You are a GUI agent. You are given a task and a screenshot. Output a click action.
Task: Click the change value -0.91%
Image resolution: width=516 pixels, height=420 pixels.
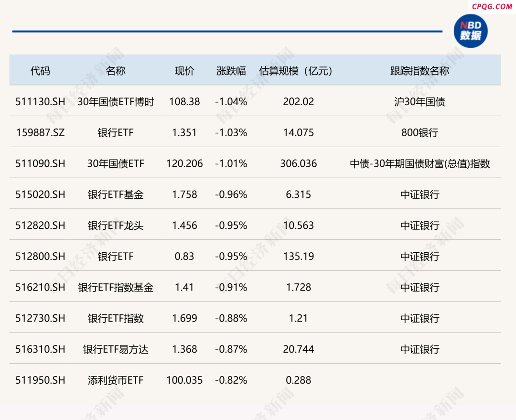(x=231, y=287)
